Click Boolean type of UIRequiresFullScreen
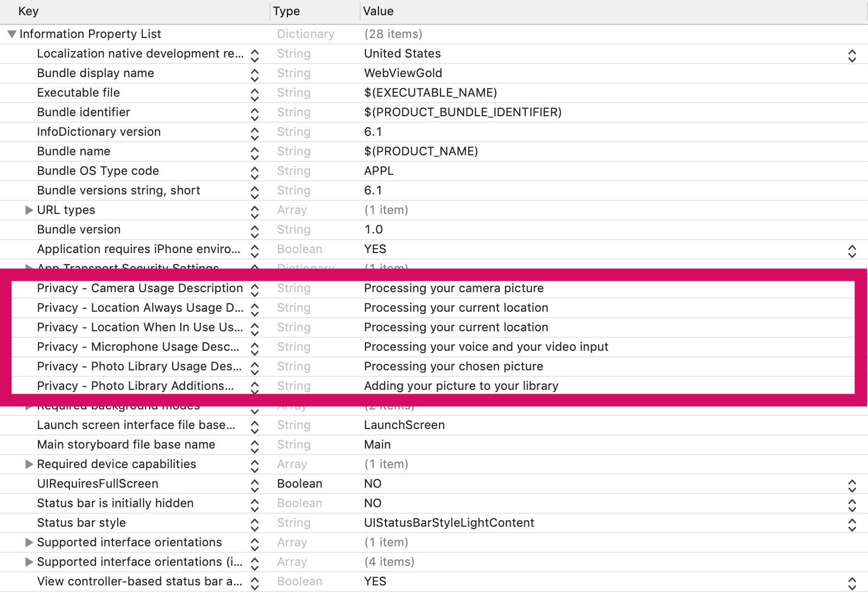This screenshot has height=593, width=868. click(300, 484)
